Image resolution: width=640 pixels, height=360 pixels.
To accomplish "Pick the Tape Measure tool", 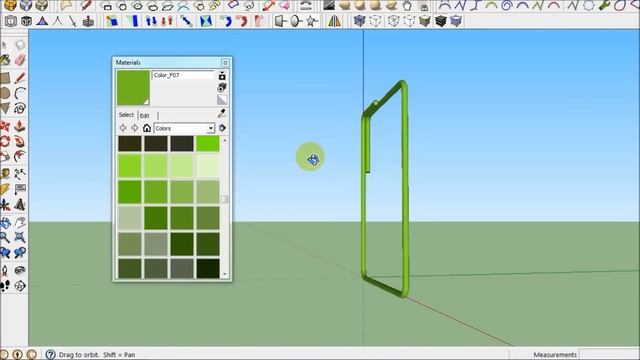I will [5, 174].
